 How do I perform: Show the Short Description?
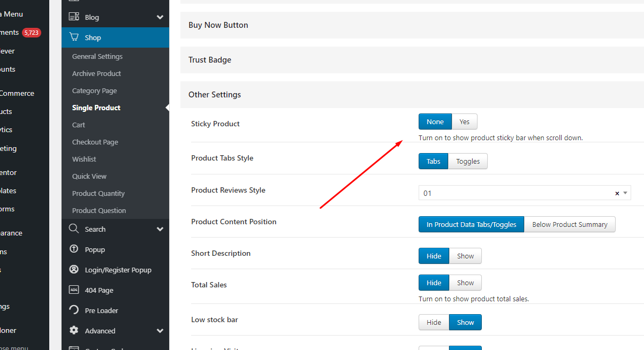click(x=465, y=256)
